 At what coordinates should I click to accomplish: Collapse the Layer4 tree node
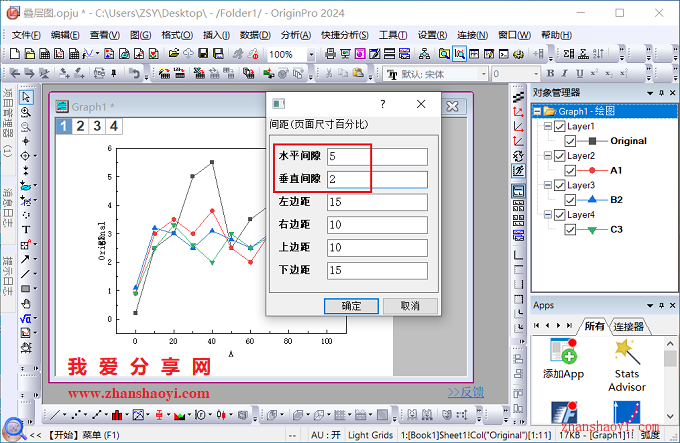[548, 215]
